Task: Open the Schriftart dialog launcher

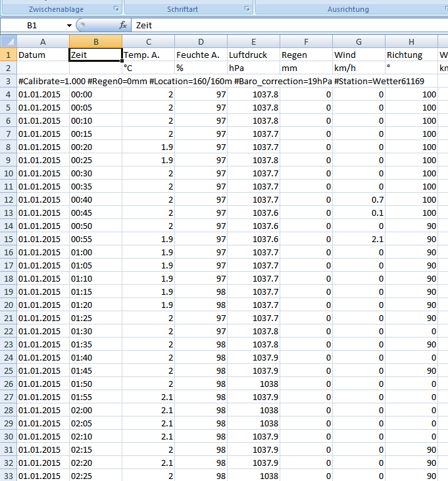Action: [247, 9]
